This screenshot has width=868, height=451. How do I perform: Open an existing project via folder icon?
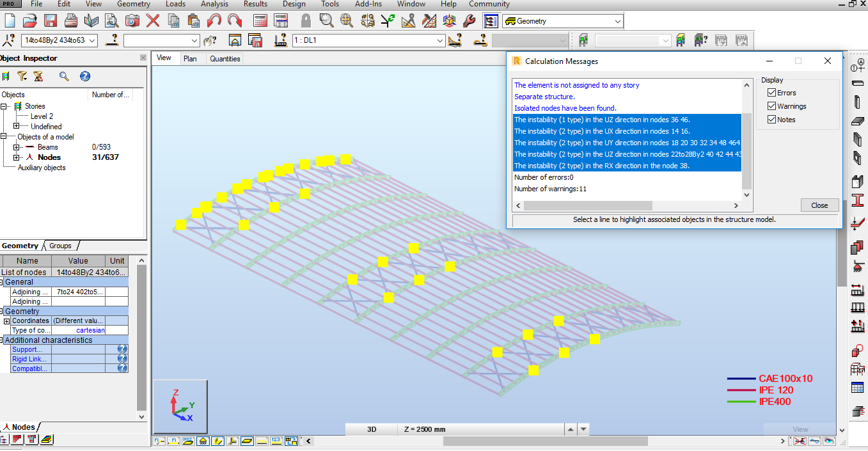tap(30, 20)
